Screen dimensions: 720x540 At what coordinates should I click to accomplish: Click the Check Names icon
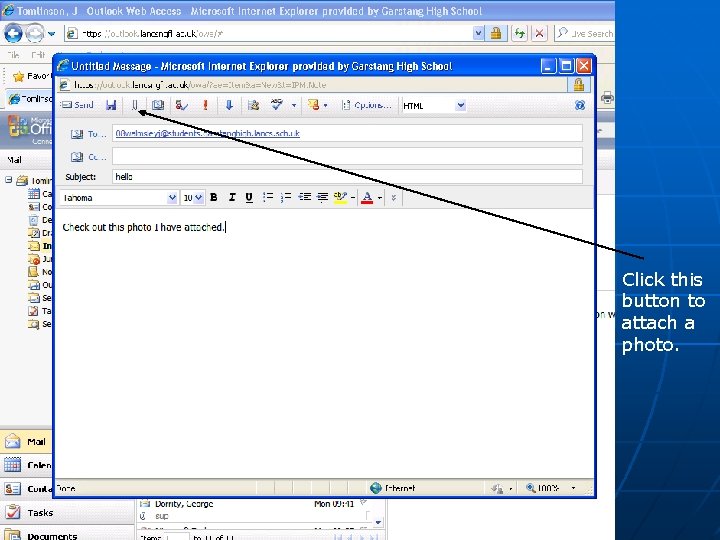click(x=181, y=105)
